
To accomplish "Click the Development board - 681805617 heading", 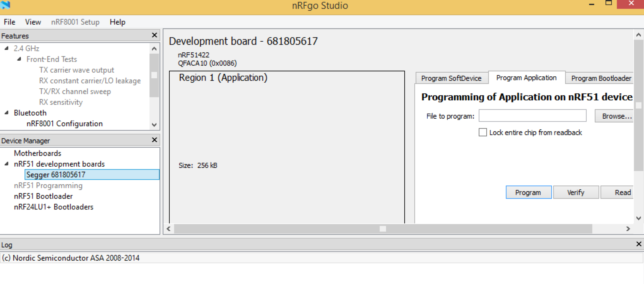I will pyautogui.click(x=243, y=41).
